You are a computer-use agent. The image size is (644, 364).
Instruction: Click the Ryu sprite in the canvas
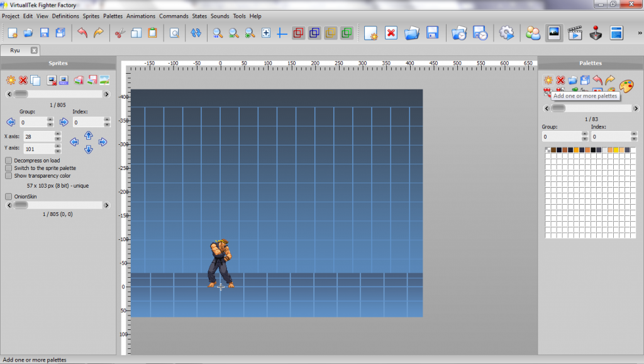tap(221, 263)
